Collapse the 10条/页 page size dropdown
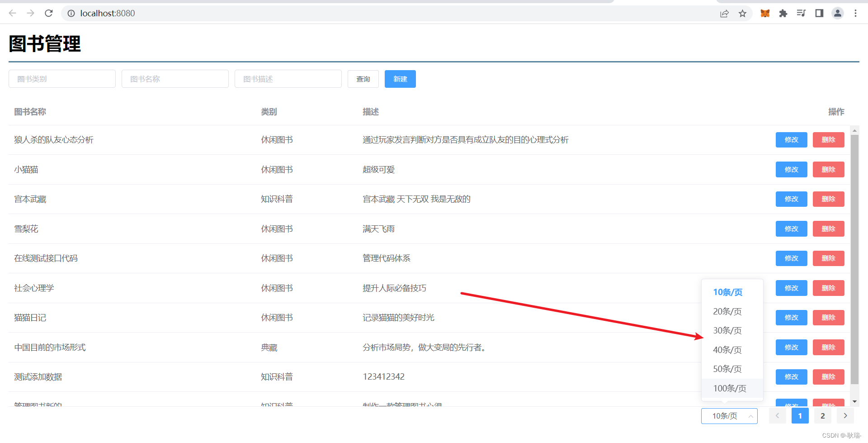The height and width of the screenshot is (443, 868). tap(729, 416)
